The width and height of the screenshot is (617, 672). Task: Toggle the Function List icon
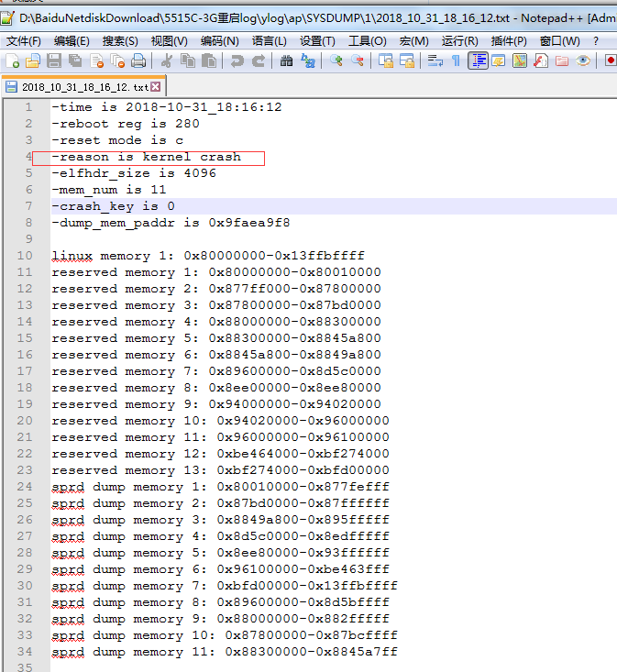pos(541,61)
